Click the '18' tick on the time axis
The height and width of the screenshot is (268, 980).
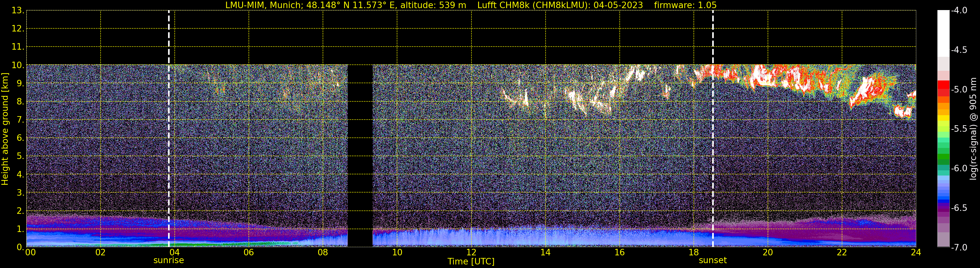tap(694, 252)
